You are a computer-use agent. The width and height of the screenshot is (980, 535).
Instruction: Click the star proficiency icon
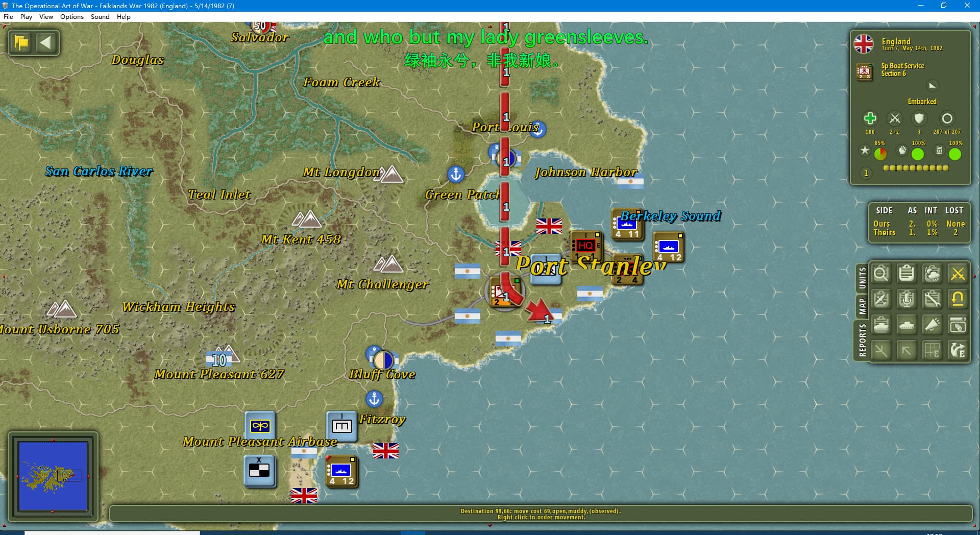[865, 150]
